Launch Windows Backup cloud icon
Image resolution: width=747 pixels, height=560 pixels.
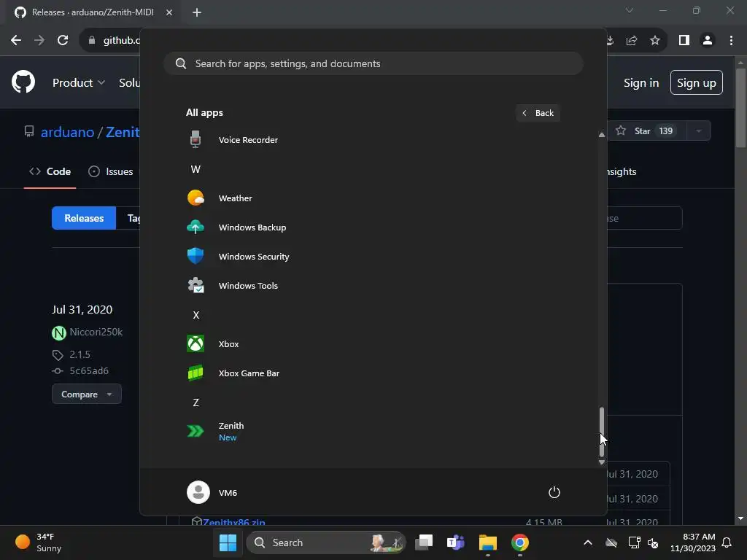point(196,227)
